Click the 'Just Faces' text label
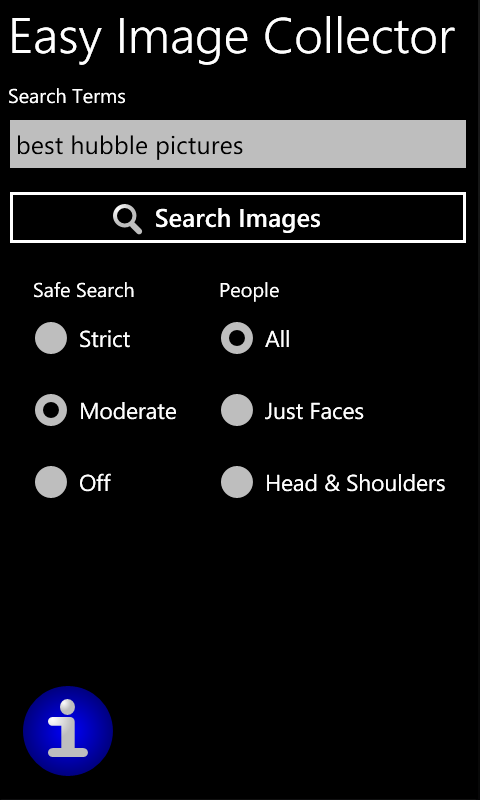 pos(314,411)
